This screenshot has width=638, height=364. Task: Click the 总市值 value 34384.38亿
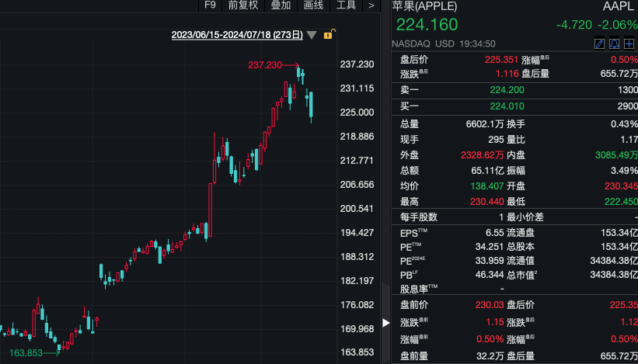(x=614, y=275)
